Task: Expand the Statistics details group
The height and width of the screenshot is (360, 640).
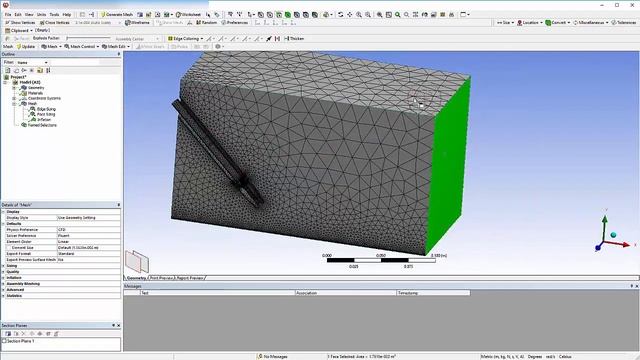Action: [x=4, y=296]
